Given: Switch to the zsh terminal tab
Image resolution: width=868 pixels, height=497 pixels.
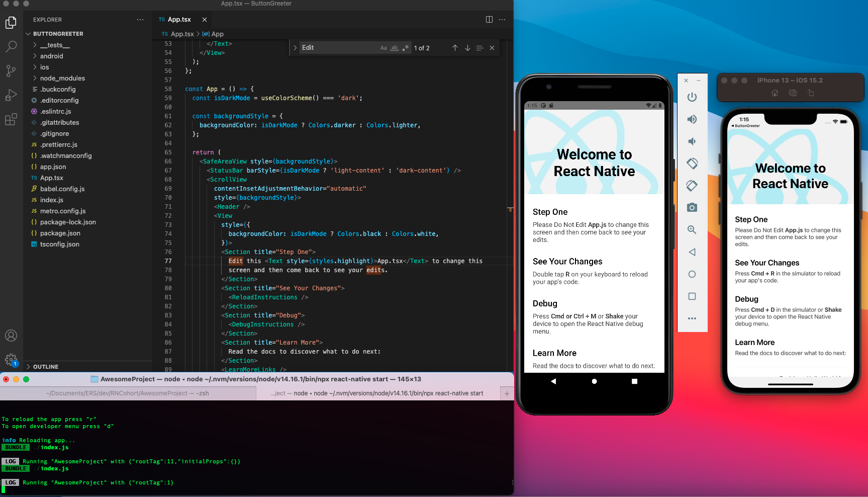Looking at the screenshot, I should 128,393.
